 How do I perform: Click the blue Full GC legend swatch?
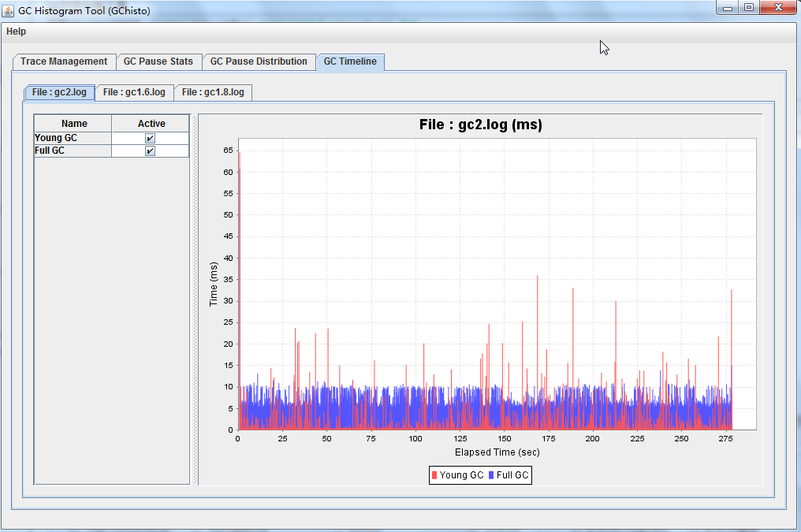click(491, 475)
